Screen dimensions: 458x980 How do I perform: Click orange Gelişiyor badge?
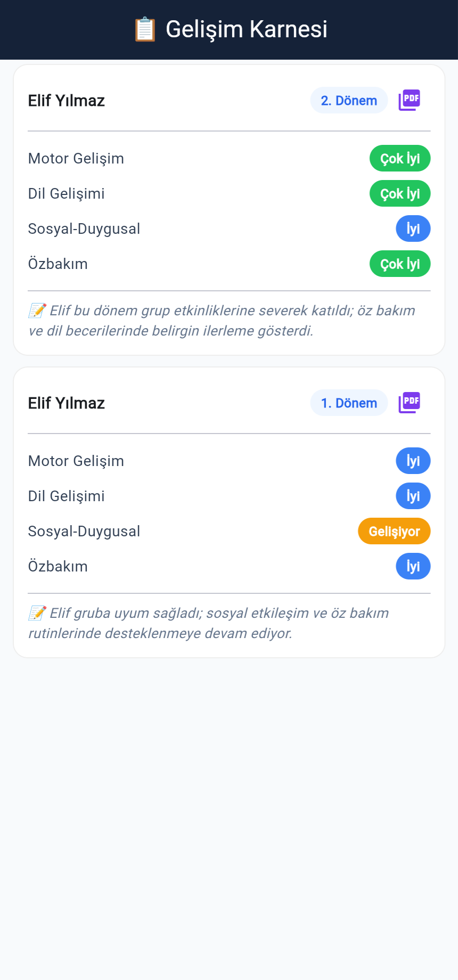click(394, 531)
